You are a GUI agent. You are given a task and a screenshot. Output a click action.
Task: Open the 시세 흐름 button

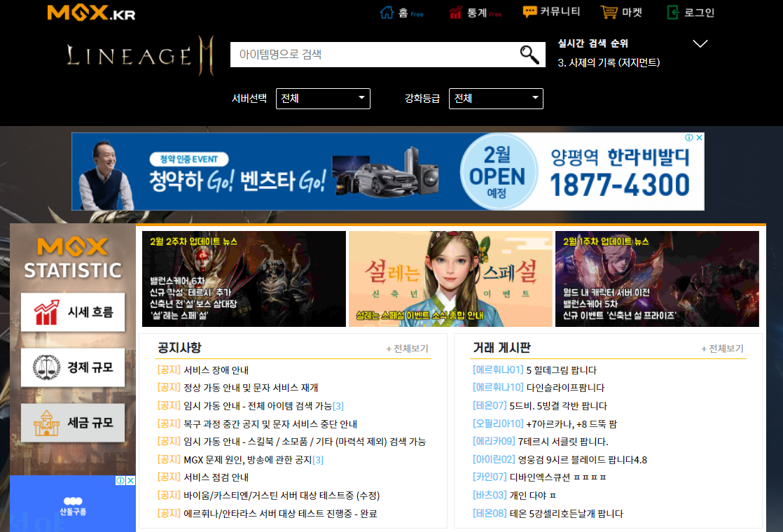tap(73, 312)
